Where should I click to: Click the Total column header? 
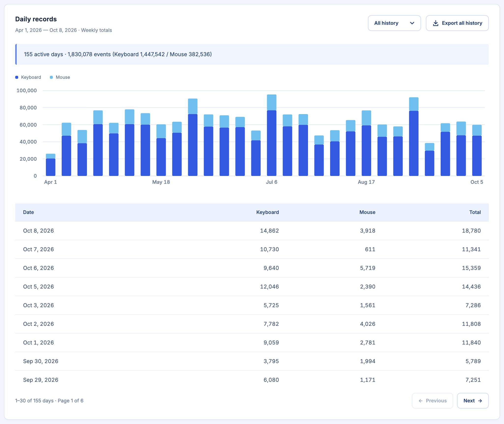pos(475,212)
